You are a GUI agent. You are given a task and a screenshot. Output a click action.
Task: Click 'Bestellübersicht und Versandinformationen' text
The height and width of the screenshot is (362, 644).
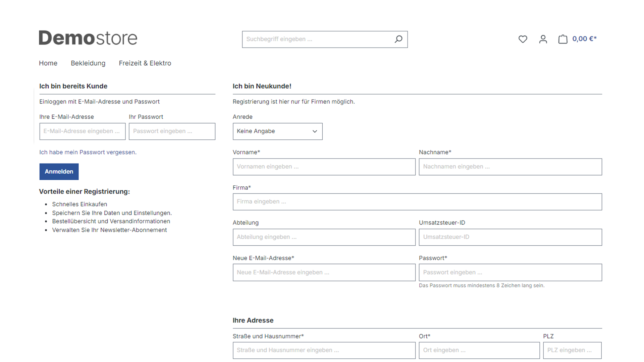click(x=111, y=221)
